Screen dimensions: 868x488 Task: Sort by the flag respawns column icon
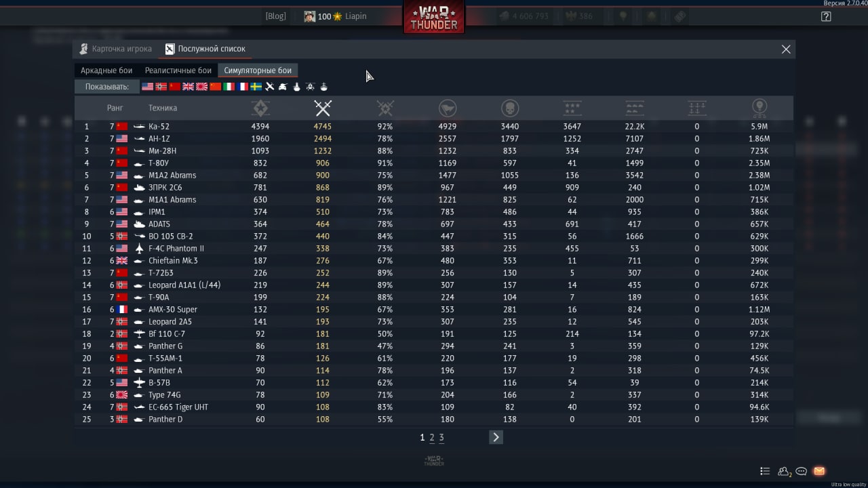pyautogui.click(x=448, y=108)
